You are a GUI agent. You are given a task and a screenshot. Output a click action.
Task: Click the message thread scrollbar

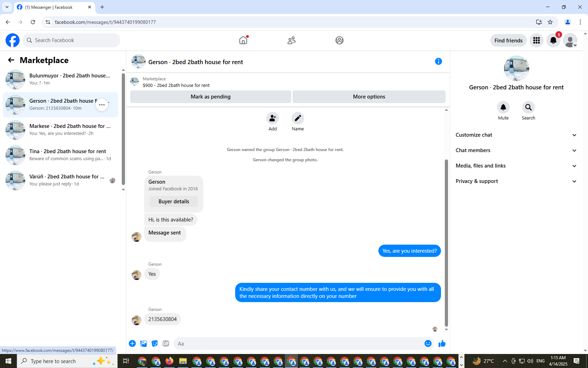[446, 242]
